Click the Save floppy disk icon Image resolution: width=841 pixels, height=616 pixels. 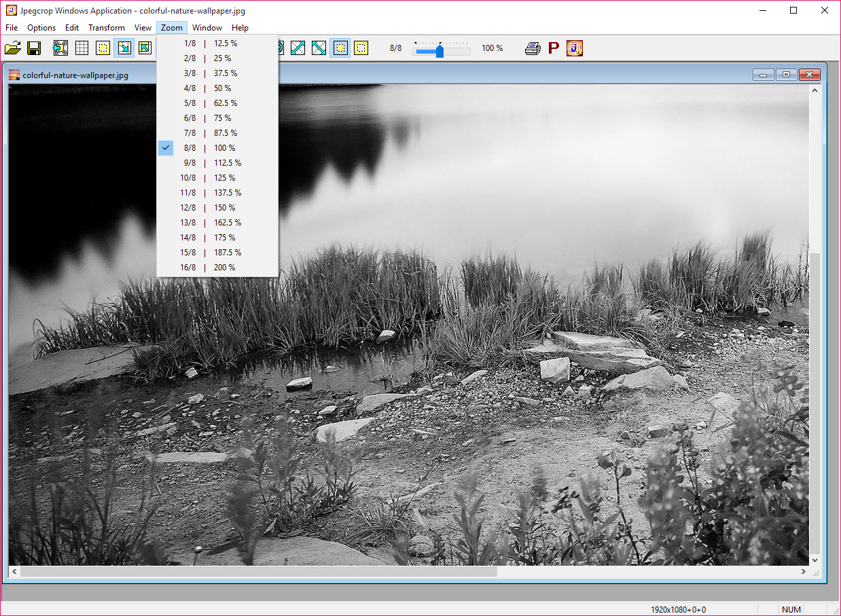coord(34,48)
